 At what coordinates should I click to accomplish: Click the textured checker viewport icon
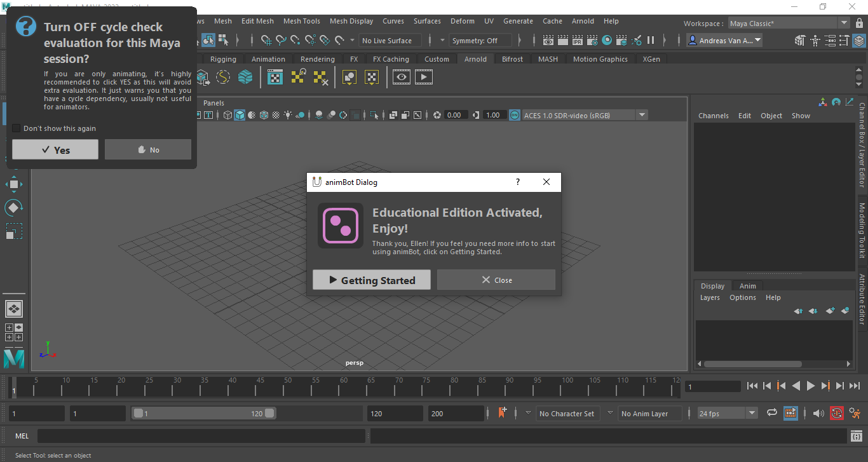276,115
